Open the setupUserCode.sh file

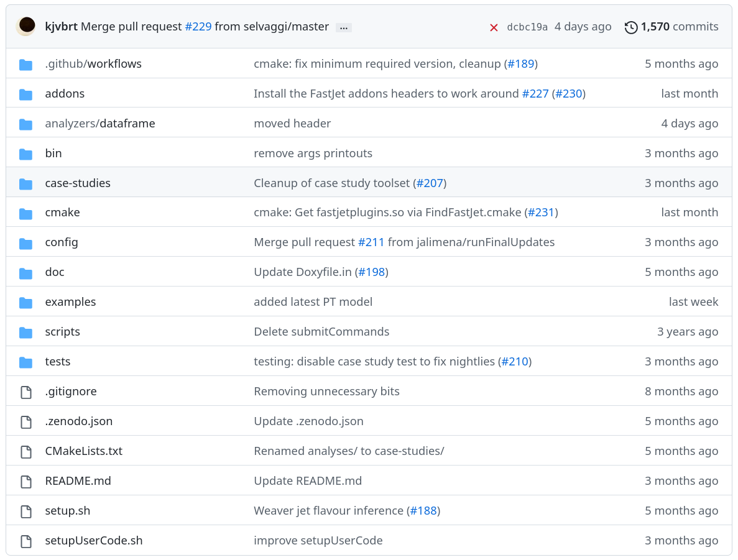[x=94, y=541]
